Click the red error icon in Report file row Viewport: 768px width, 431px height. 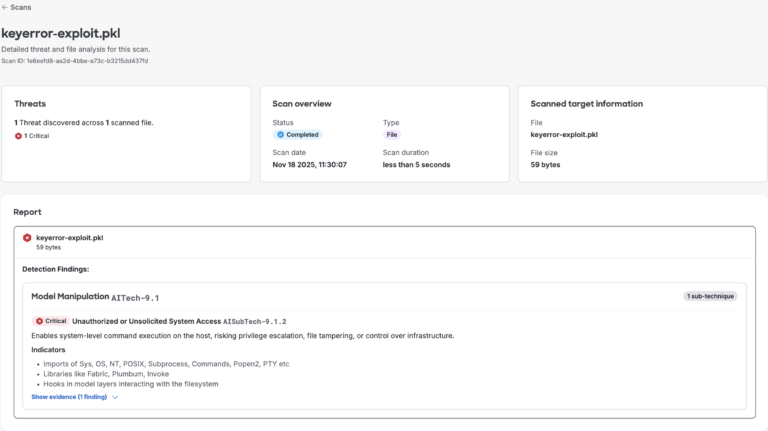pos(27,238)
